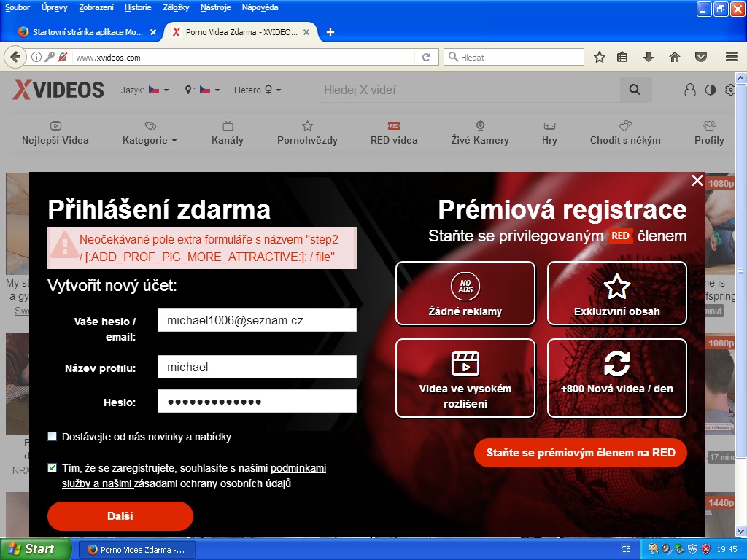
Task: Open the Pornohvězdy nav item
Action: click(307, 133)
